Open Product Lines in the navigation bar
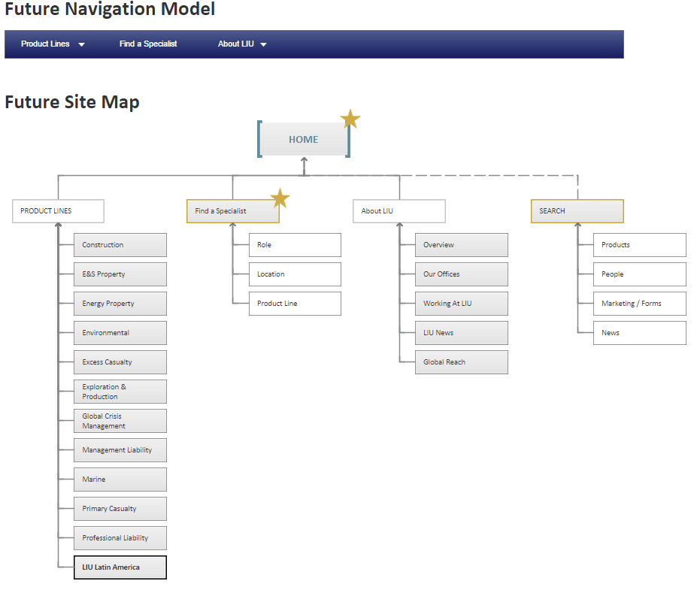 (46, 44)
